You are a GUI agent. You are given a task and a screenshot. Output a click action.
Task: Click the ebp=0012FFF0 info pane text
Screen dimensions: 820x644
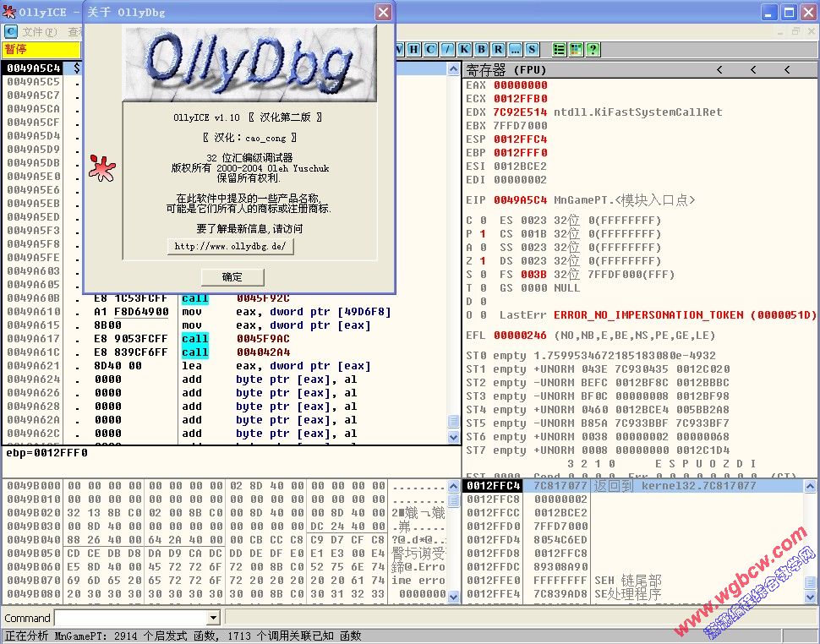click(x=47, y=453)
